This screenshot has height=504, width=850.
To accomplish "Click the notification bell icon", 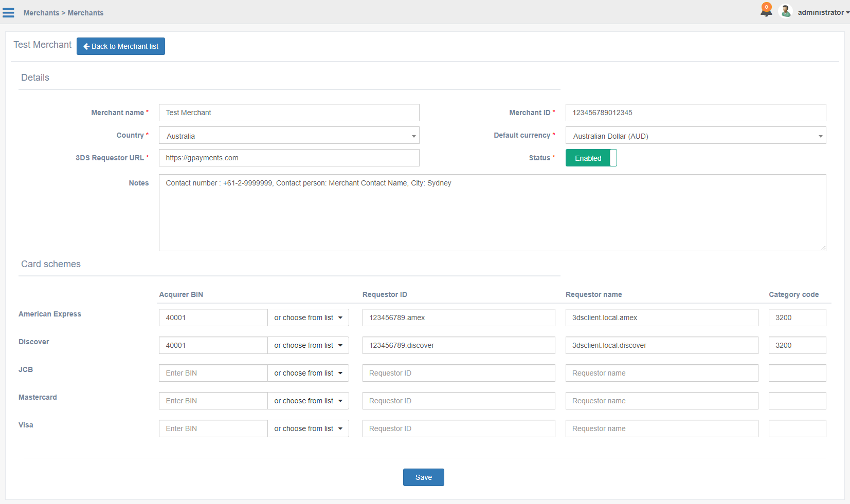I will point(766,11).
